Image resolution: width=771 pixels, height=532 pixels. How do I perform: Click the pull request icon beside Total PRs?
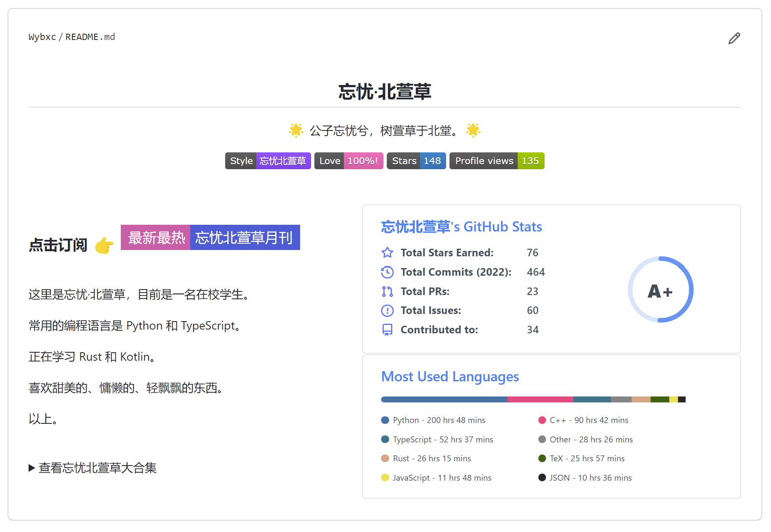[387, 291]
